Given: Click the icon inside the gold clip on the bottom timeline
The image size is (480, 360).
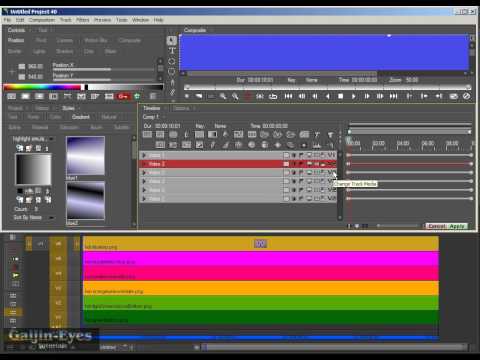Looking at the screenshot, I should click(260, 244).
